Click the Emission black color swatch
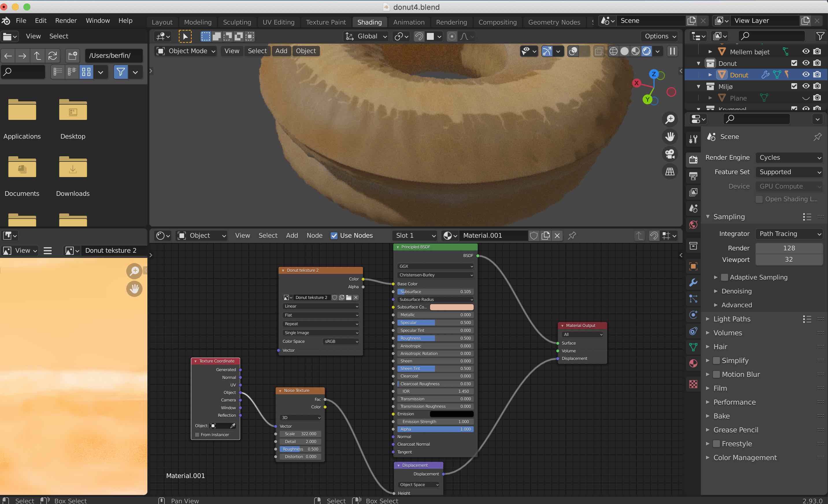The image size is (828, 504). point(452,414)
